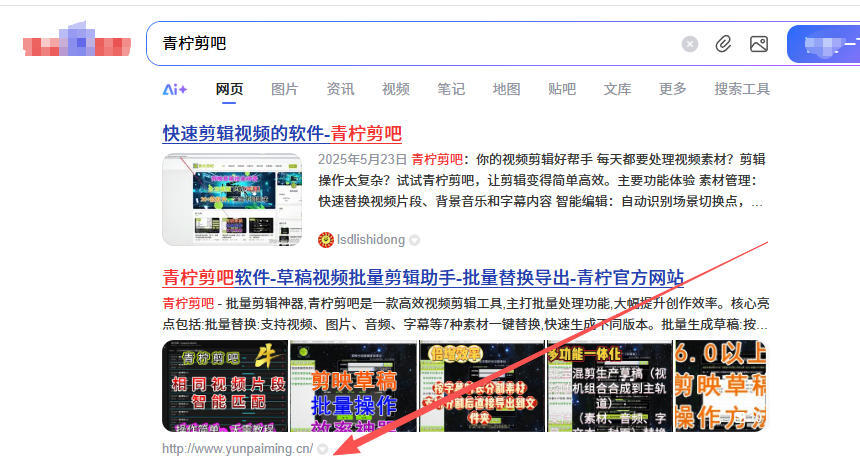Click the snippet text starting 批量剪辑神器

[x=465, y=314]
